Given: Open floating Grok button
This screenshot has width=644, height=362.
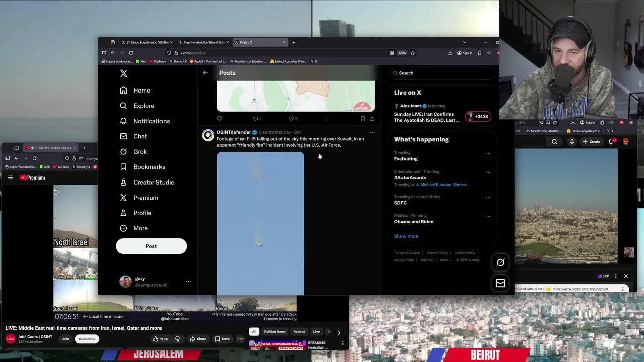Looking at the screenshot, I should tap(500, 262).
